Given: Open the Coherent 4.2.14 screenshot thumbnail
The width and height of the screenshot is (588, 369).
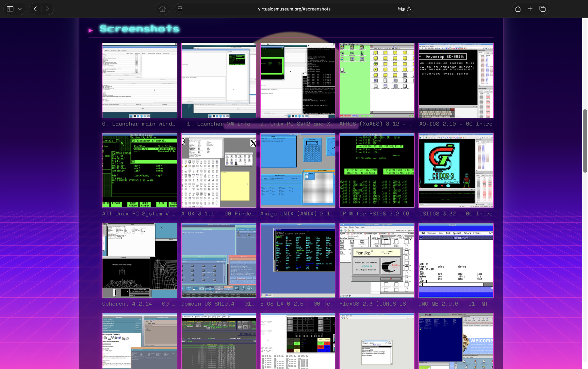Looking at the screenshot, I should [140, 260].
